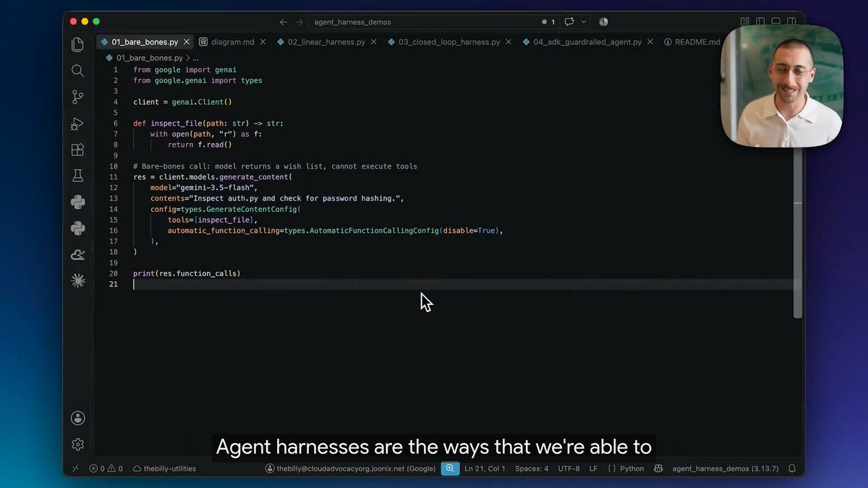Close the 03_closed_loop_harness.py tab
Image resolution: width=868 pixels, height=488 pixels.
click(x=508, y=42)
